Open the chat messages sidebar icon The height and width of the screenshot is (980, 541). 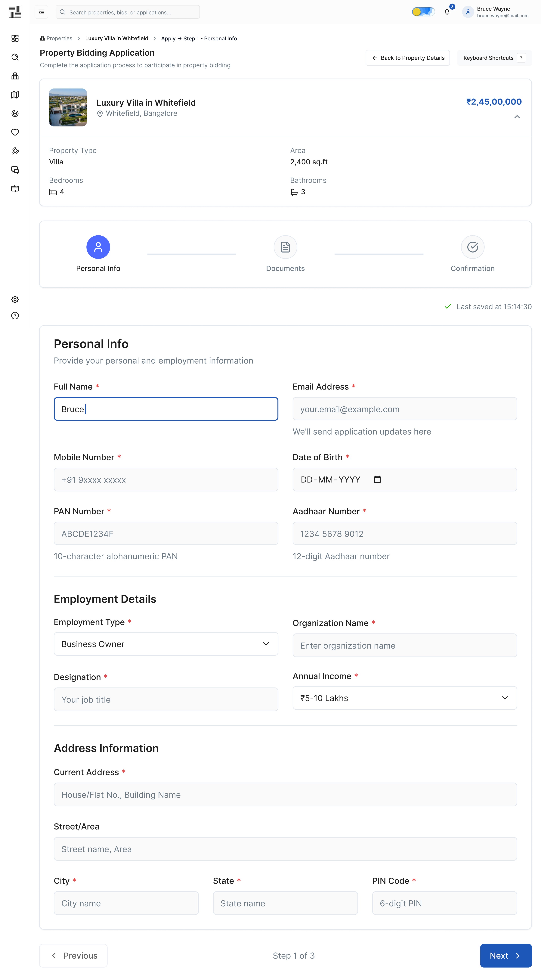[x=15, y=170]
